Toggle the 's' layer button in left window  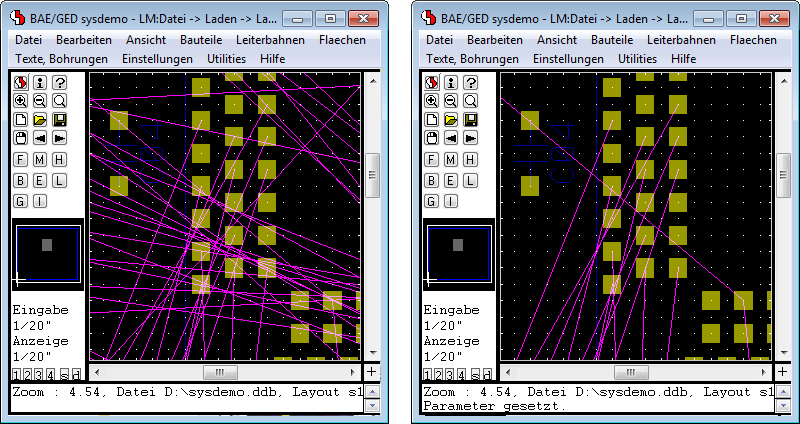(65, 374)
